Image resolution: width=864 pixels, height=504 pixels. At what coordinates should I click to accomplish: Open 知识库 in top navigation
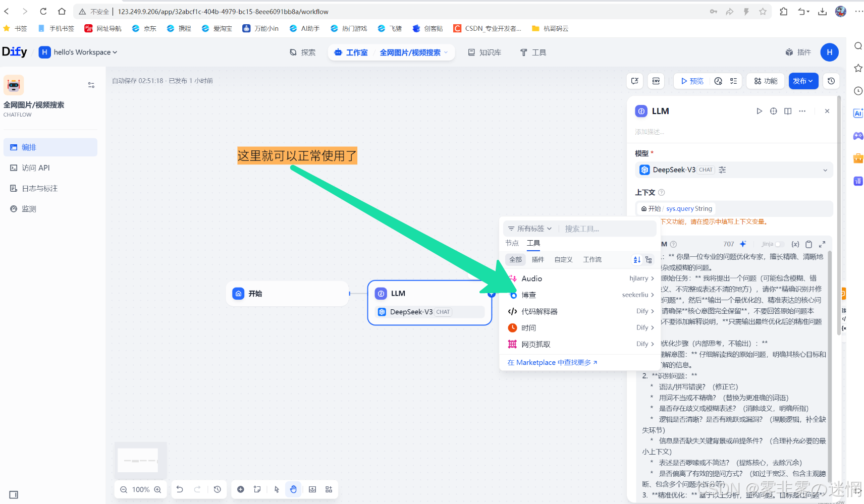484,52
